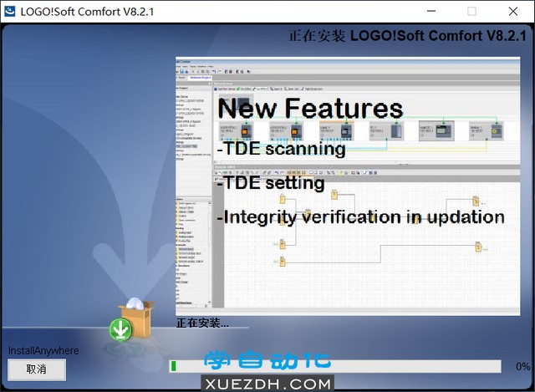Click the disabled maximize button
535x392 pixels.
(x=471, y=11)
